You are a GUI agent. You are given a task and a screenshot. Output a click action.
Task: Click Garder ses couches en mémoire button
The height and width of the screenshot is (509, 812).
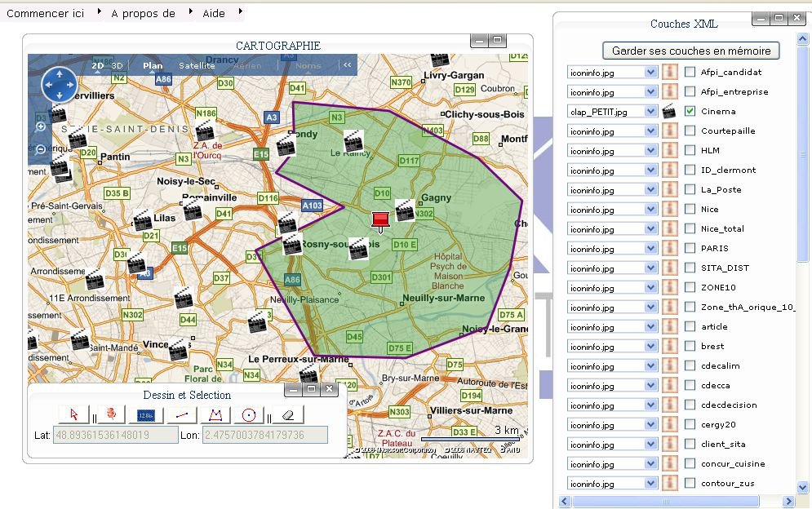690,51
